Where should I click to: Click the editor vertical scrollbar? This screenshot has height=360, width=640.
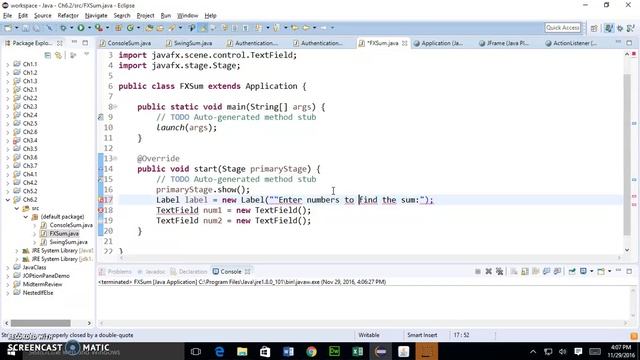point(627,155)
